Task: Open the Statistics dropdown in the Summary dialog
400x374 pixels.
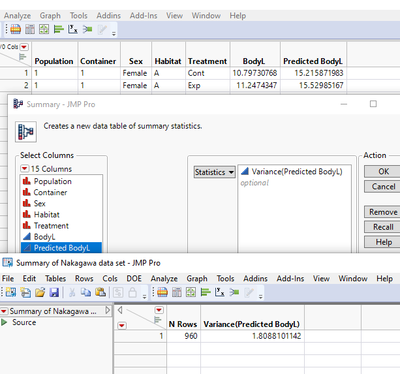Action: click(215, 172)
